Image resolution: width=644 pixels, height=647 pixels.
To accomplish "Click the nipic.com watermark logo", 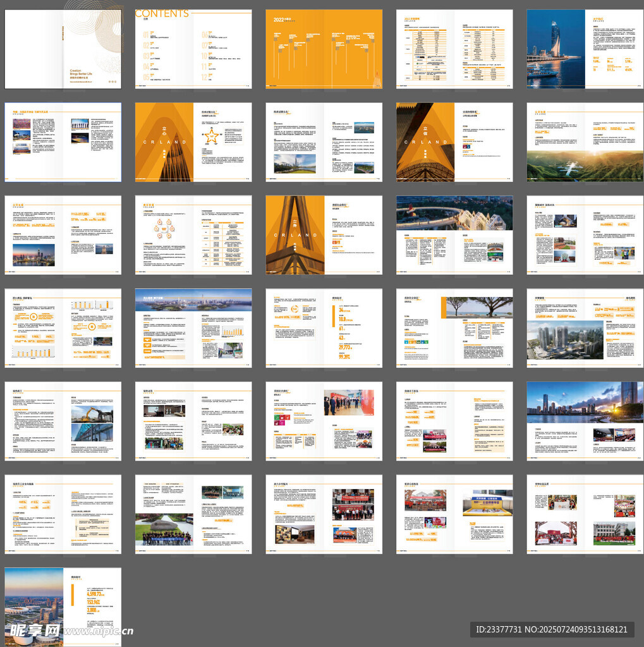I will tap(70, 630).
